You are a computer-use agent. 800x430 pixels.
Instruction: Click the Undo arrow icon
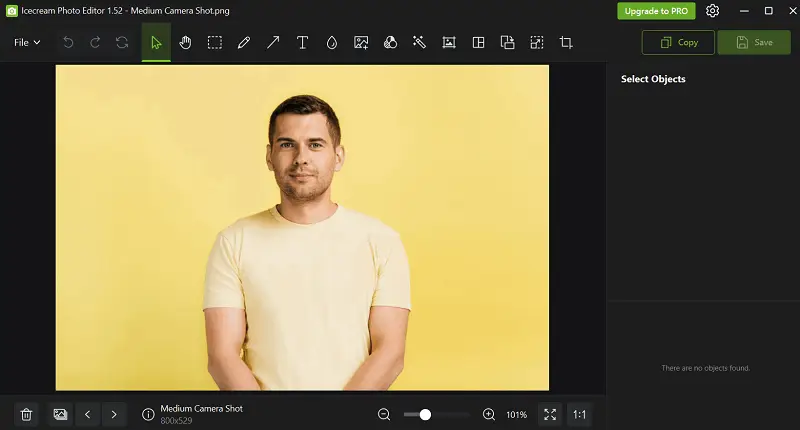68,42
